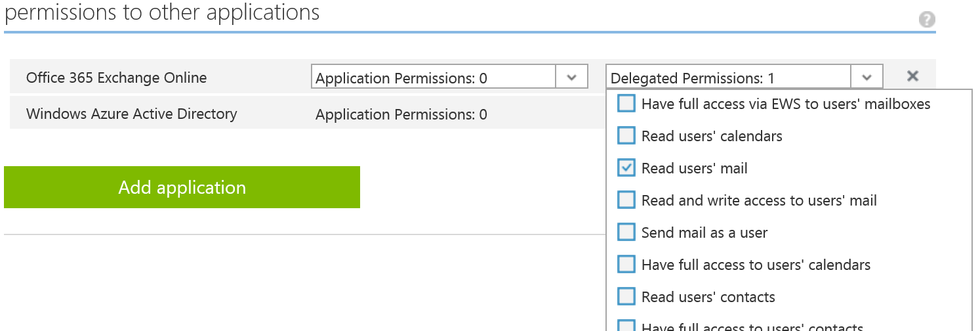Remove Office 365 Exchange Online with X icon

click(912, 76)
